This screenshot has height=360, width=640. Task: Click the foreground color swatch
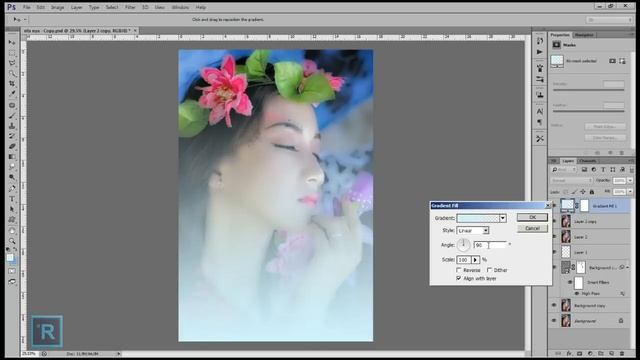[x=10, y=258]
